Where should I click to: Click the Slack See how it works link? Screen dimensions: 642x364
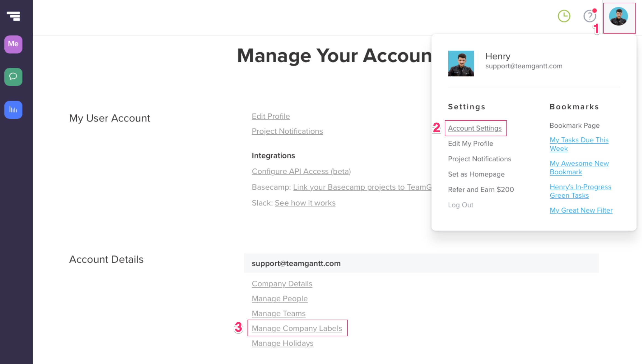[305, 203]
